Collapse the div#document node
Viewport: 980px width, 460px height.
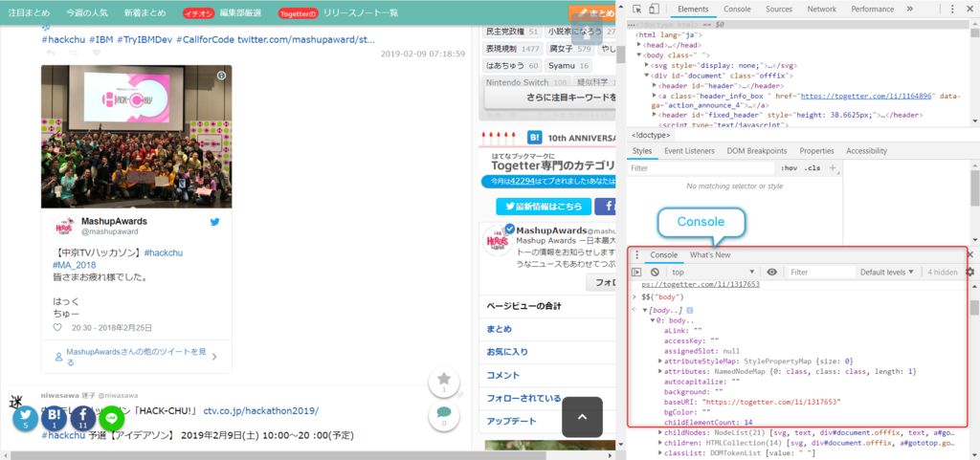click(647, 76)
